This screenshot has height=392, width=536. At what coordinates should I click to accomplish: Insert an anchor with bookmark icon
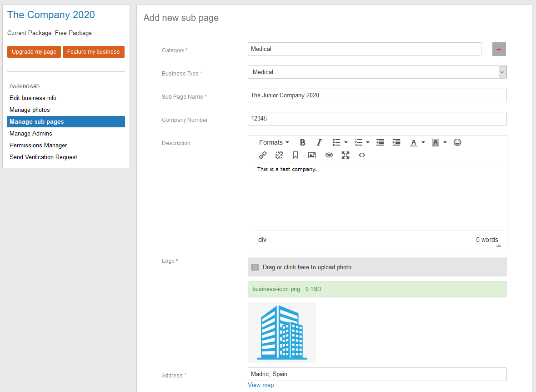tap(296, 155)
